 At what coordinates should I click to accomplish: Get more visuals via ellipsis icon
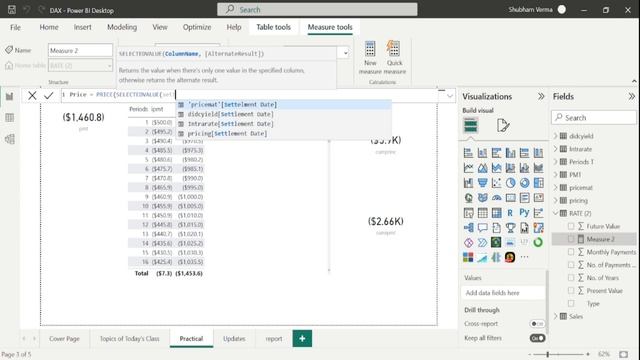524,257
